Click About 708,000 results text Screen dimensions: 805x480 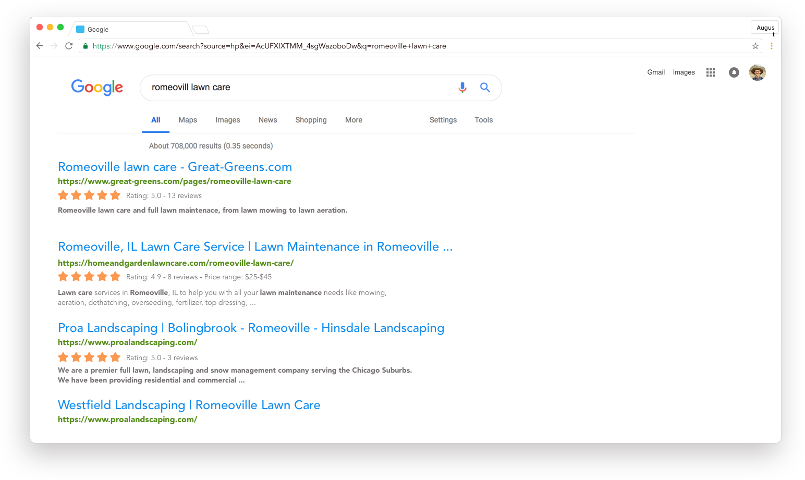coord(211,146)
